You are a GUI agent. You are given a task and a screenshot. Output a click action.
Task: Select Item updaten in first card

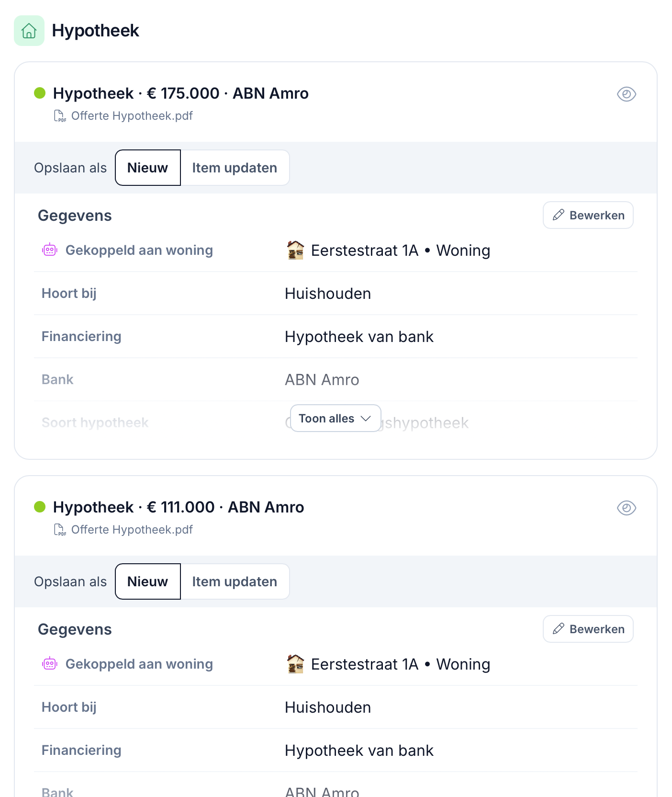coord(235,168)
